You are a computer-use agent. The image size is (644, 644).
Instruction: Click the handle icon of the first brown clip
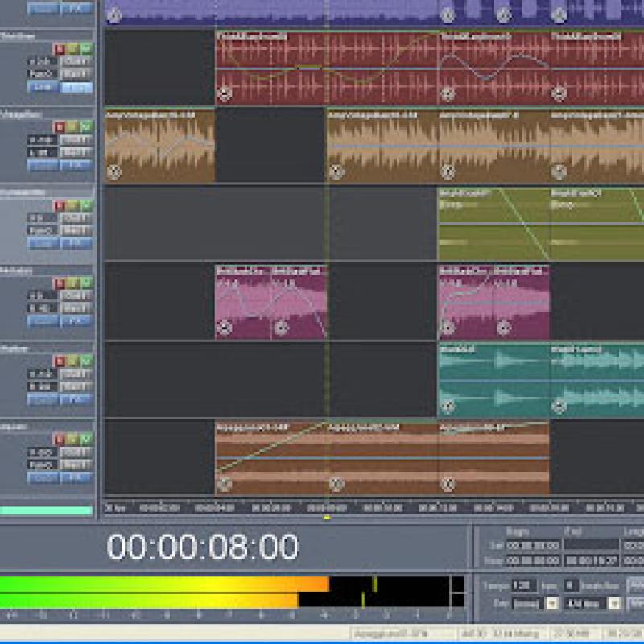[x=225, y=485]
